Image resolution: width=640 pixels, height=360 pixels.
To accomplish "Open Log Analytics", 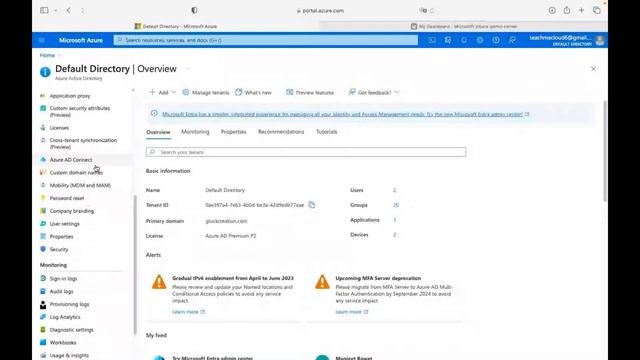I will click(64, 317).
